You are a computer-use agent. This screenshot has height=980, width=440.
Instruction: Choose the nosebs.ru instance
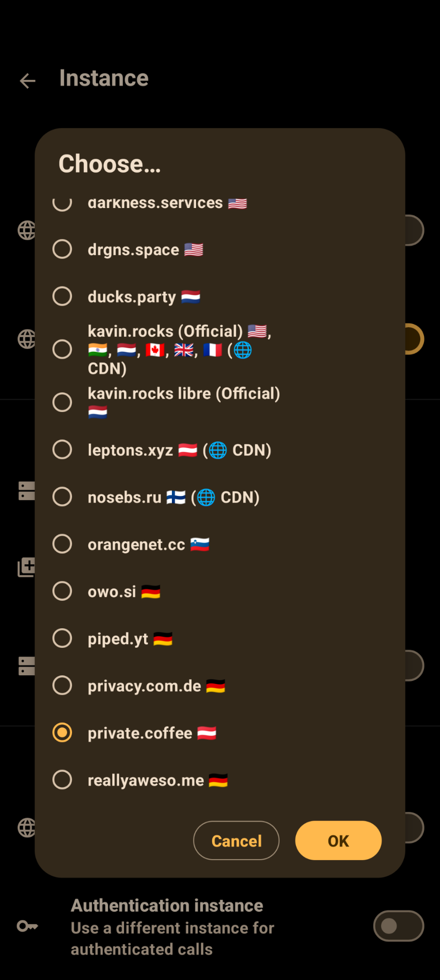click(62, 497)
